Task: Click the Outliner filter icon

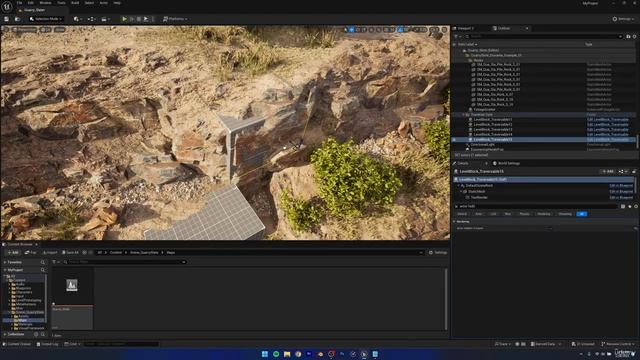Action: (457, 36)
